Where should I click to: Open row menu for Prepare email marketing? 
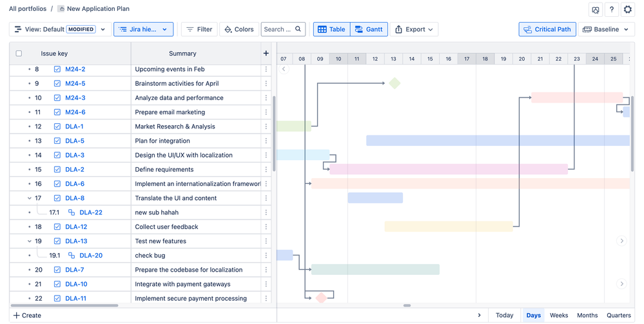pyautogui.click(x=266, y=112)
